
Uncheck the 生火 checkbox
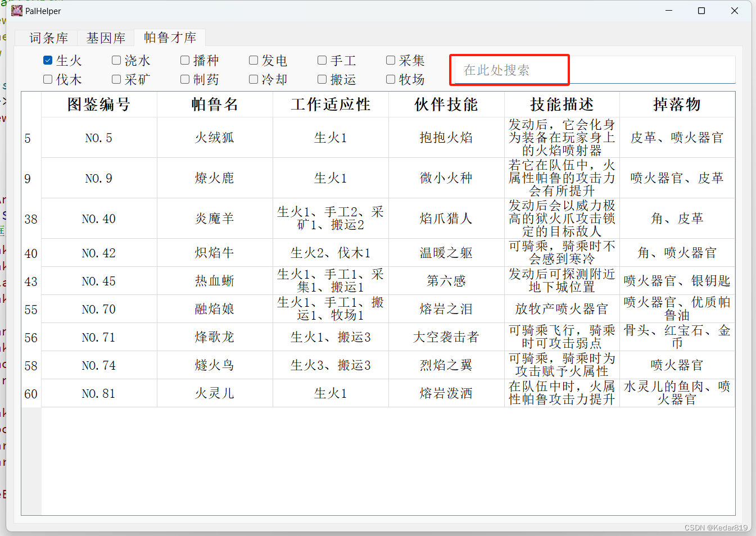pos(48,60)
